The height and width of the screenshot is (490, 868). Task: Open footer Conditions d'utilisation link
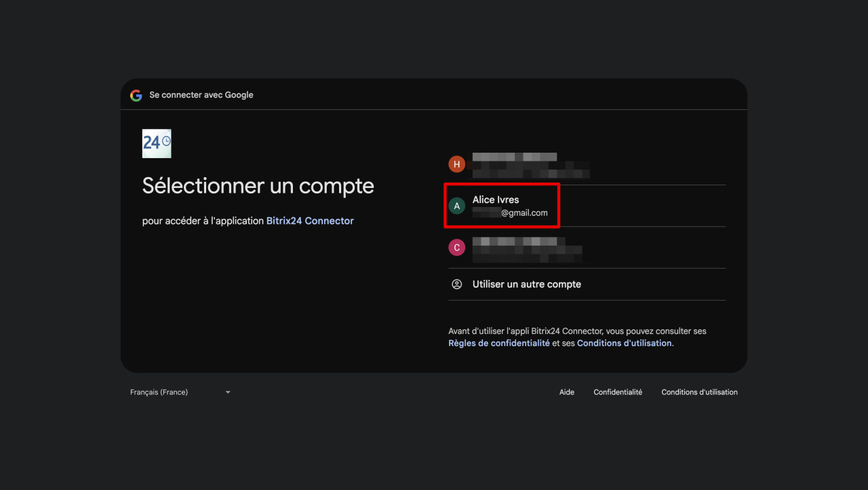tap(699, 392)
